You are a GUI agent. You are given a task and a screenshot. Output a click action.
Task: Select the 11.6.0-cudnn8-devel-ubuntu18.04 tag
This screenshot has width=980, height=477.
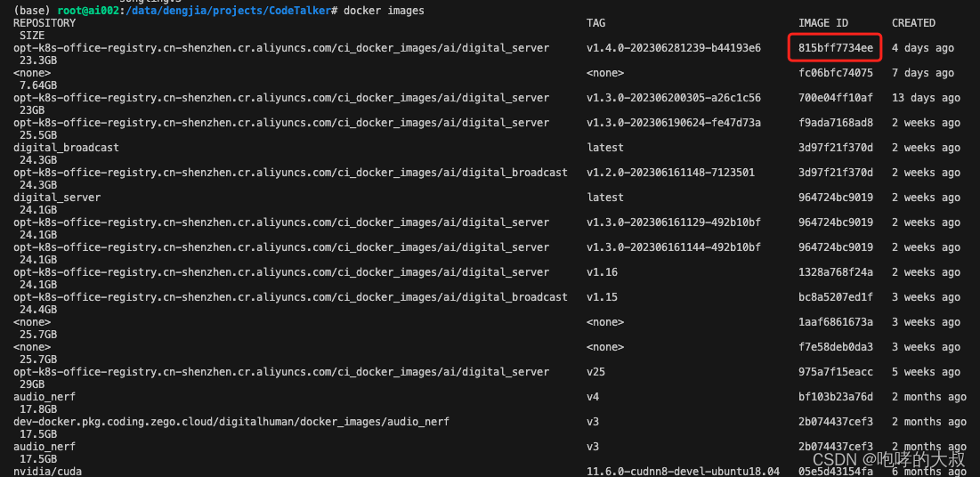pos(683,472)
